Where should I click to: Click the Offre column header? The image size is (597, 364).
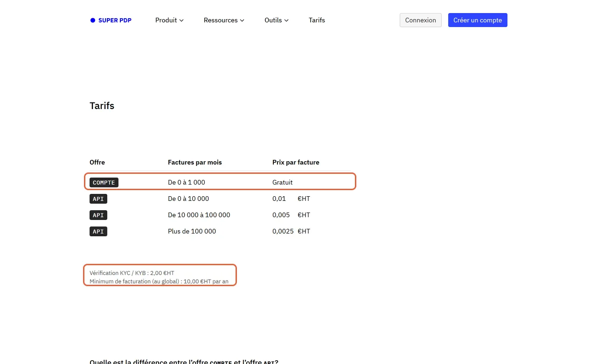coord(97,162)
